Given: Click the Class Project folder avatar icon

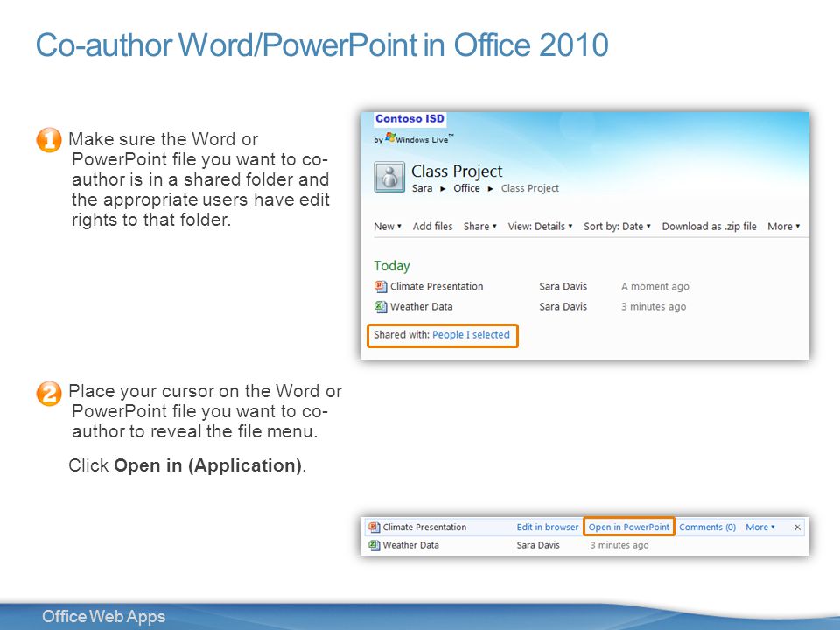Looking at the screenshot, I should click(389, 177).
